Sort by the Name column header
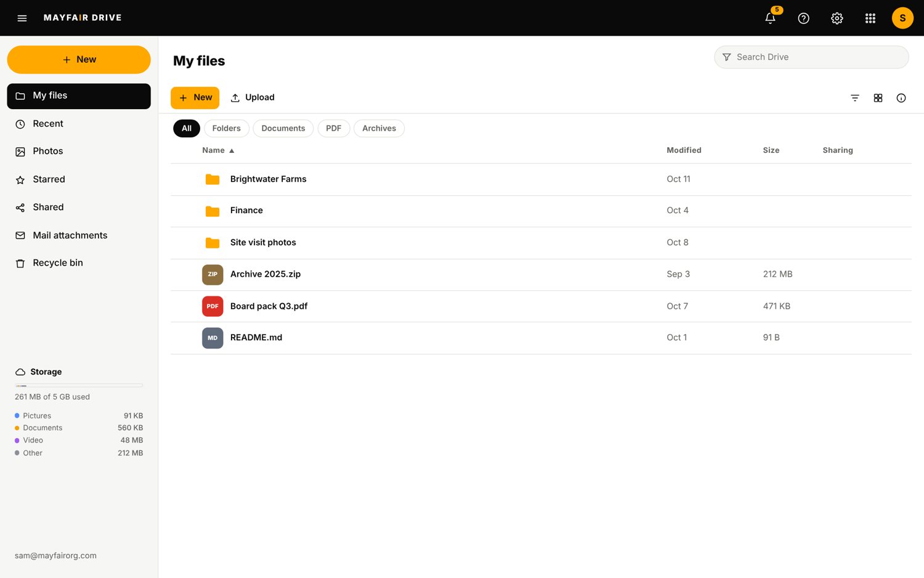 (218, 150)
